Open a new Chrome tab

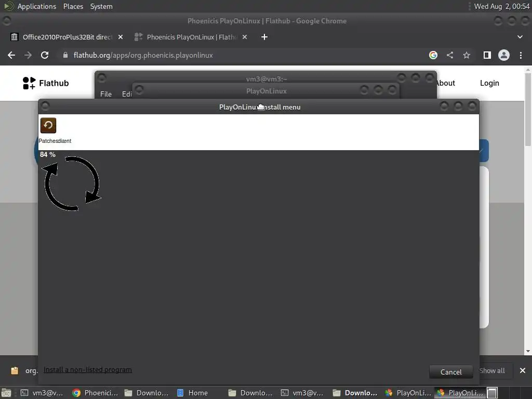click(264, 37)
